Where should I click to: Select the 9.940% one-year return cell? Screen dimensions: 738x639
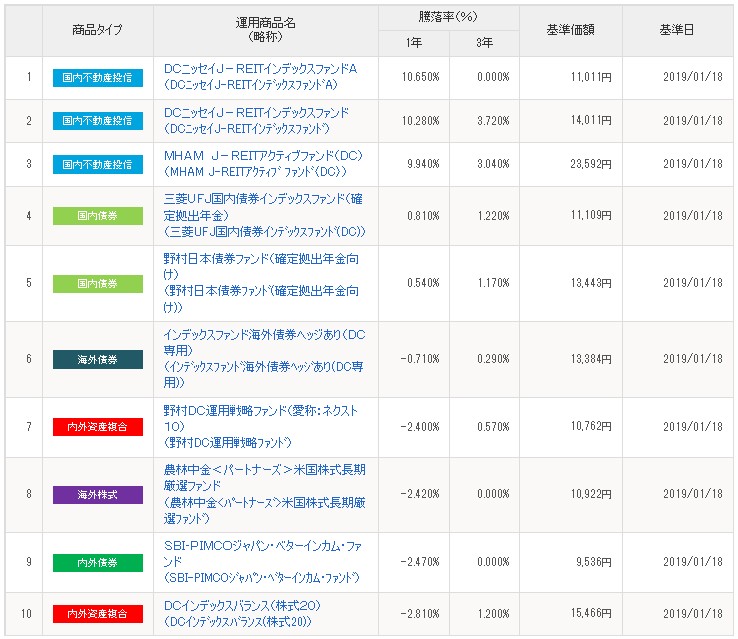(x=414, y=164)
